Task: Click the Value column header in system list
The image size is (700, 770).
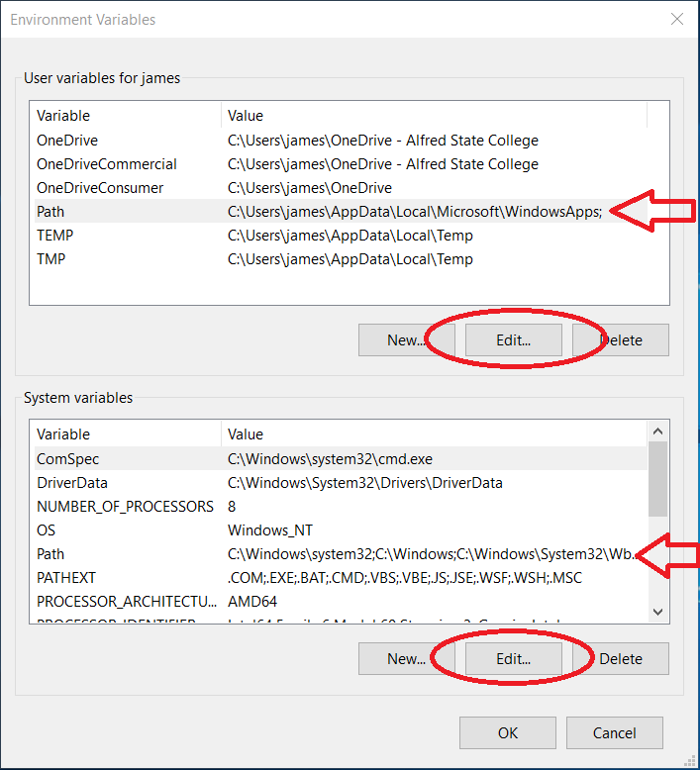Action: click(435, 434)
